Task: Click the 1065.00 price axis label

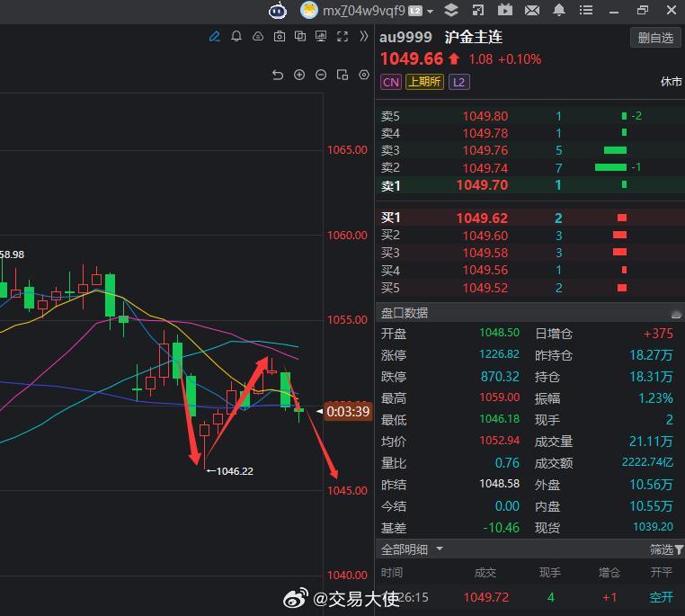Action: pos(347,150)
